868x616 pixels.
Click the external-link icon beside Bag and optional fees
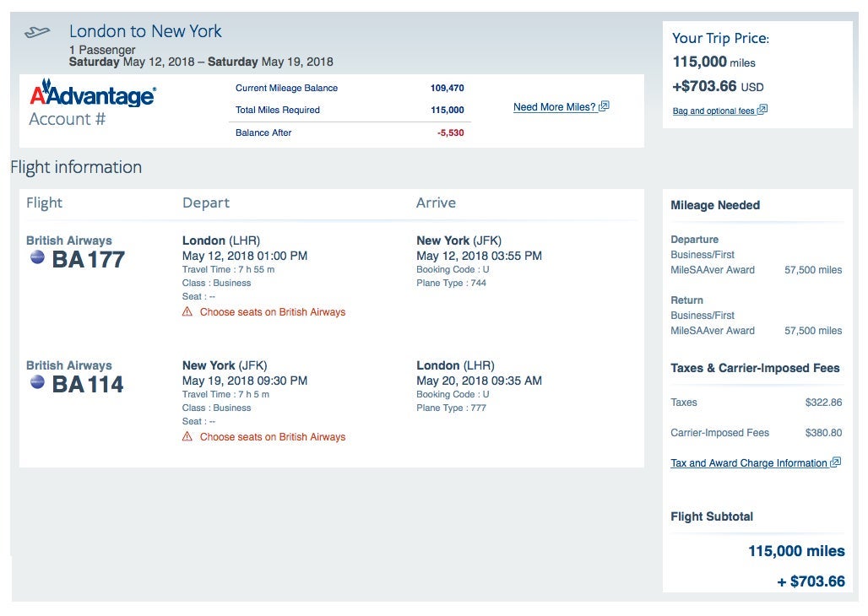[762, 111]
